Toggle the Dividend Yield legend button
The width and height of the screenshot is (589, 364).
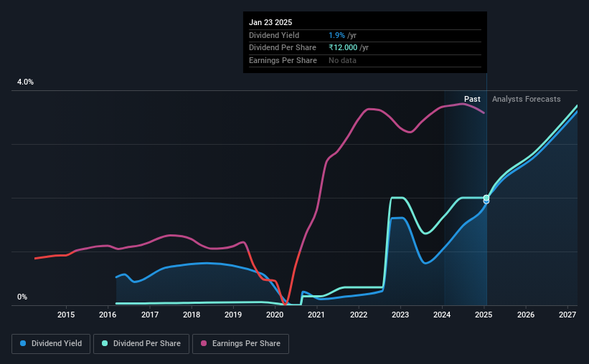(x=51, y=344)
